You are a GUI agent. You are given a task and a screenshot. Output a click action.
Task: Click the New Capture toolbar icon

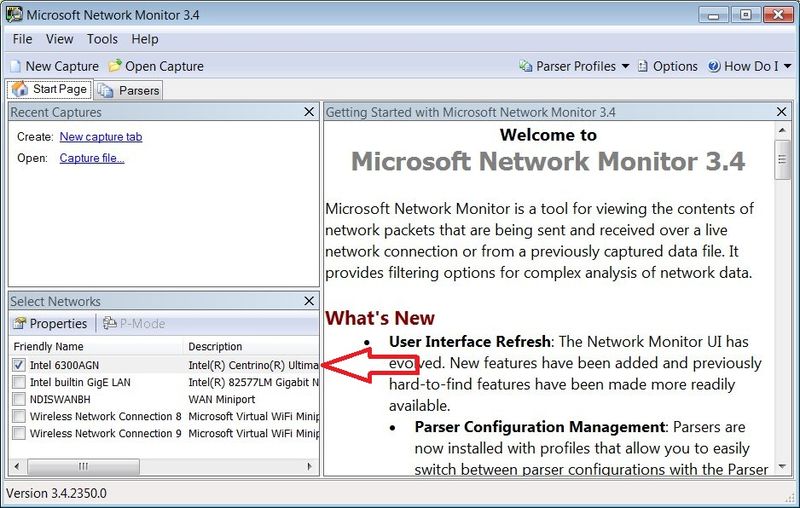click(15, 66)
